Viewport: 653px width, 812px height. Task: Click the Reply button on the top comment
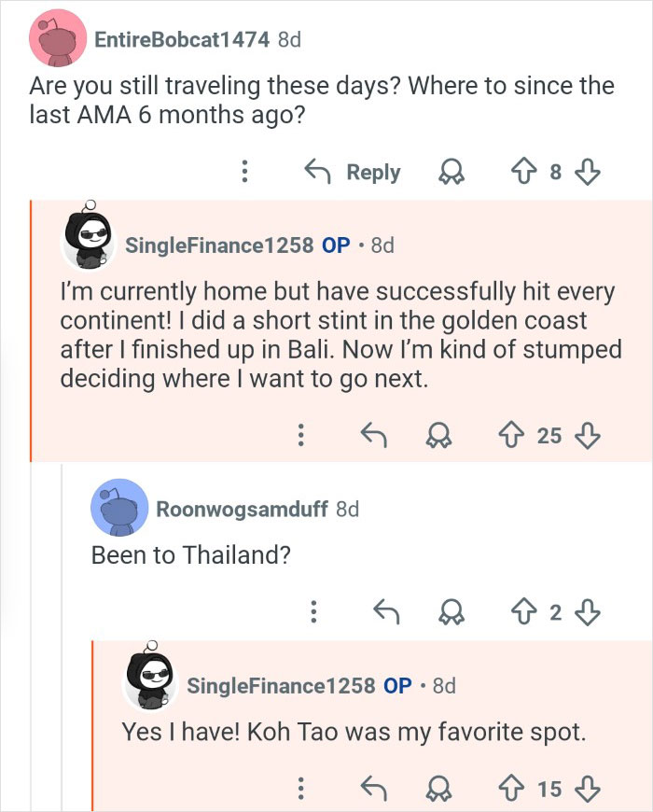pyautogui.click(x=372, y=172)
